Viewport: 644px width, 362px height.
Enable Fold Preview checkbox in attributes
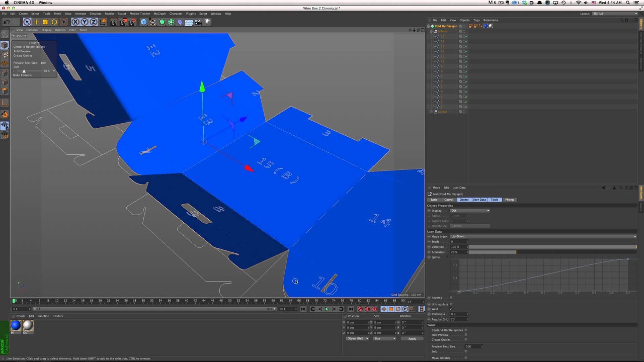click(x=466, y=335)
